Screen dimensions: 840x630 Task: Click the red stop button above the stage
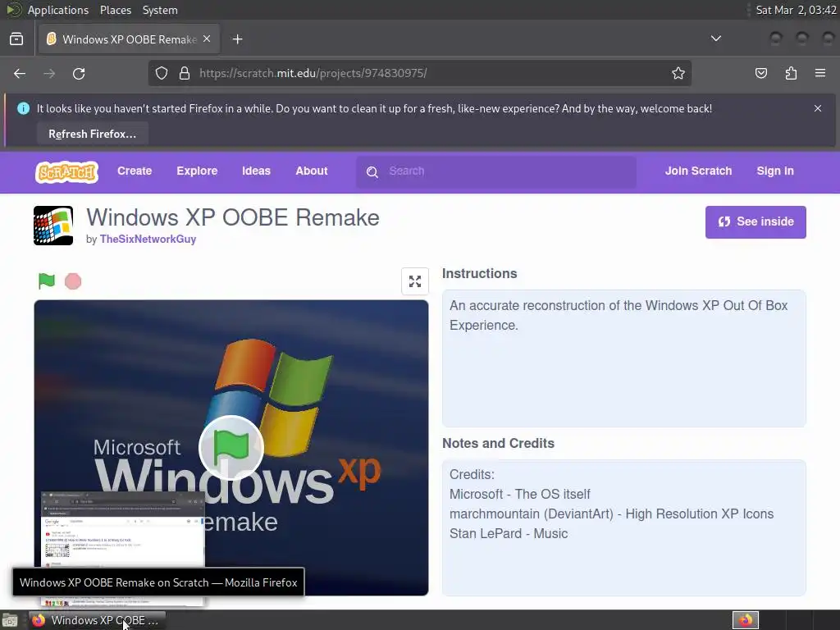coord(73,281)
